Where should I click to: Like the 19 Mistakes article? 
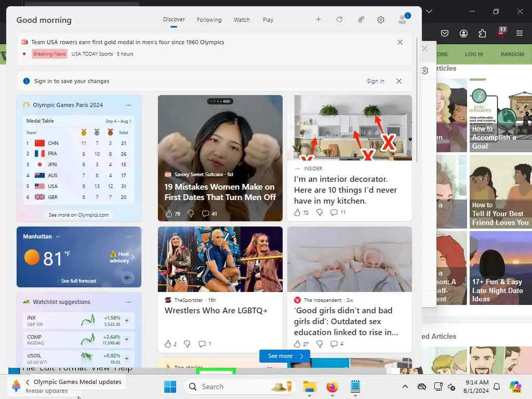pyautogui.click(x=169, y=214)
